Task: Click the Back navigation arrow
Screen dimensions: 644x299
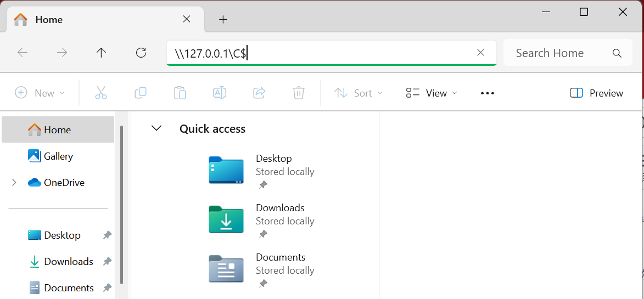Action: [23, 53]
